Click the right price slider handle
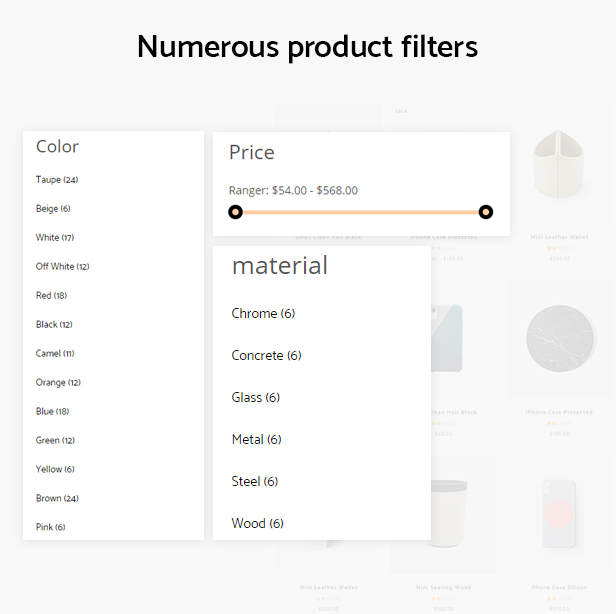 tap(486, 212)
